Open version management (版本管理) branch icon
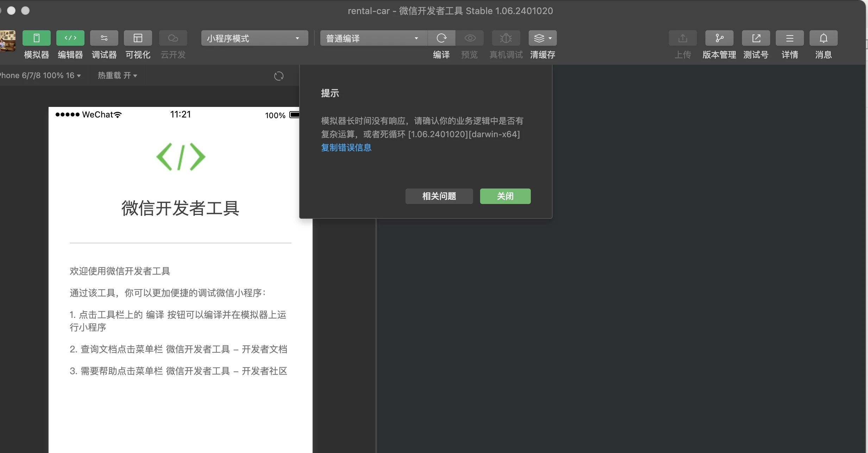The width and height of the screenshot is (868, 453). coord(719,38)
